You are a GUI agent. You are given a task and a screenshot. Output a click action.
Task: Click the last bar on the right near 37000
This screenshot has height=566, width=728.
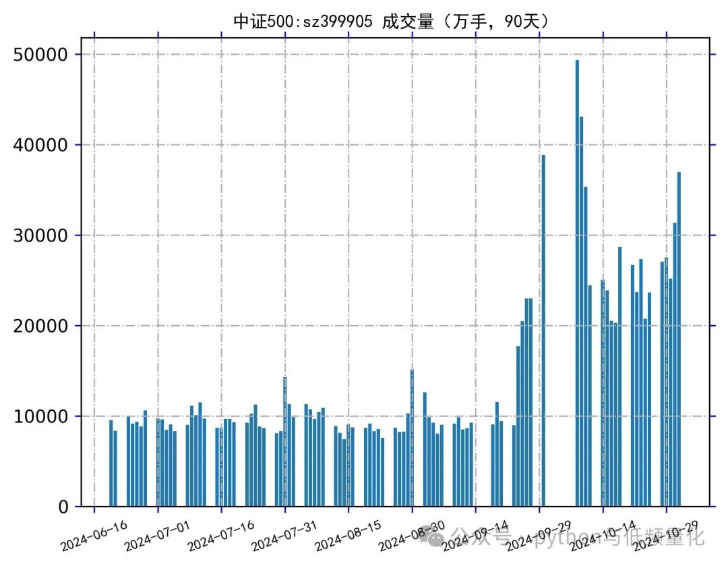679,339
